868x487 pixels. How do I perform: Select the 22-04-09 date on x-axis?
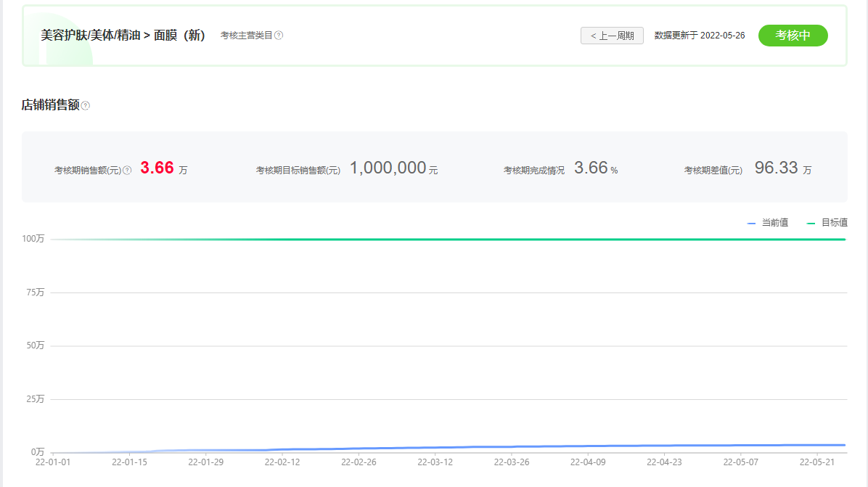point(588,462)
